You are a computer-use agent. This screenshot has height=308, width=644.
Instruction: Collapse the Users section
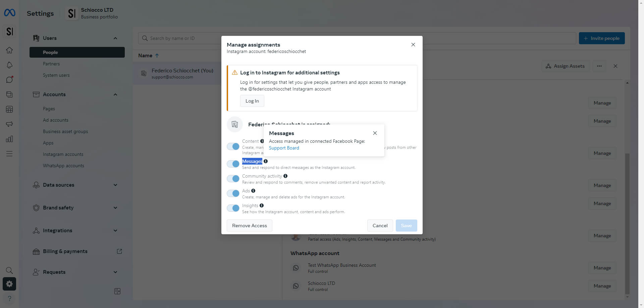click(115, 38)
